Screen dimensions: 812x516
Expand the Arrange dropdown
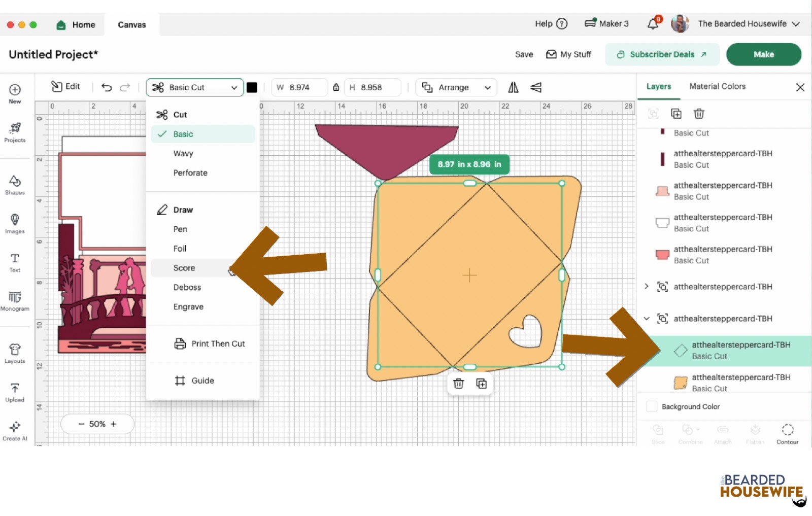click(x=456, y=87)
